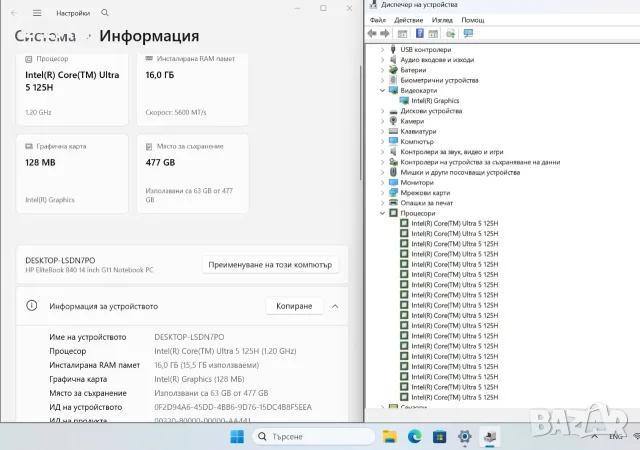
Task: Click the Копиране button
Action: (x=294, y=306)
